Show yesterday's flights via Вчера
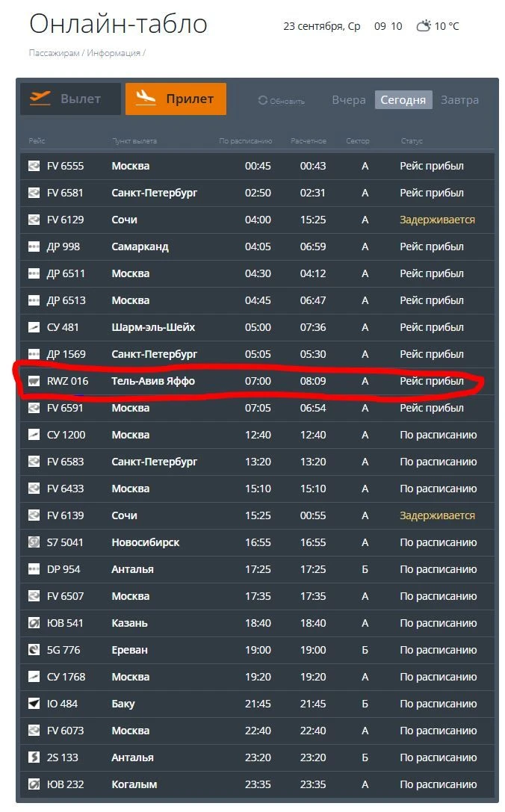505x812 pixels. 349,100
